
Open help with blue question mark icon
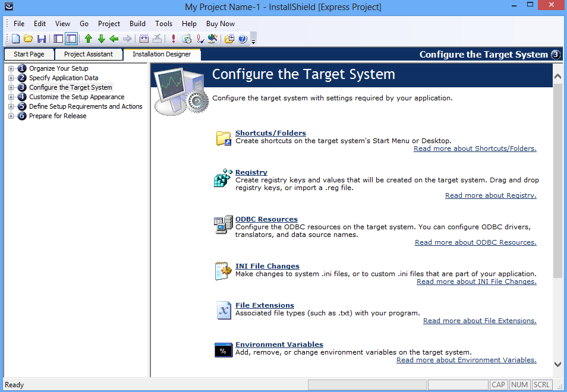(x=242, y=39)
